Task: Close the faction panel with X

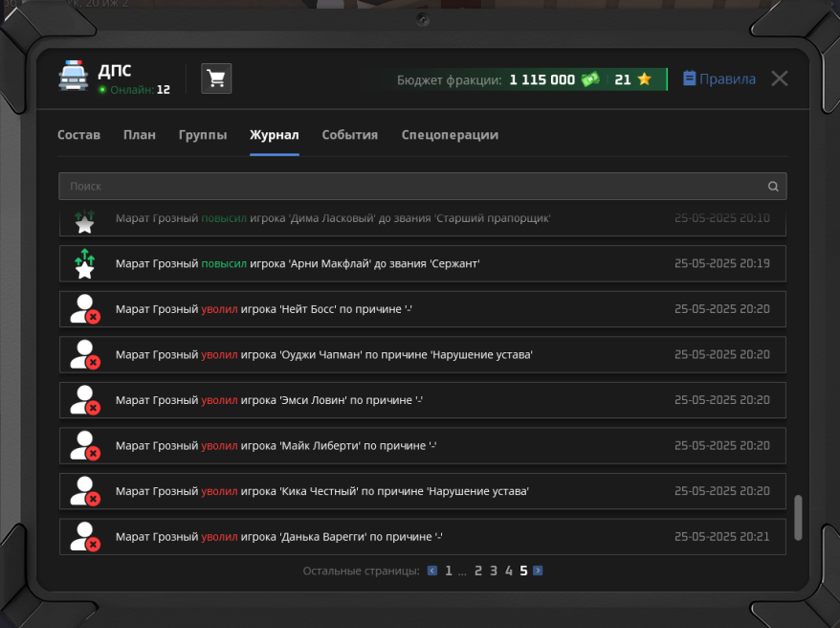Action: pos(780,78)
